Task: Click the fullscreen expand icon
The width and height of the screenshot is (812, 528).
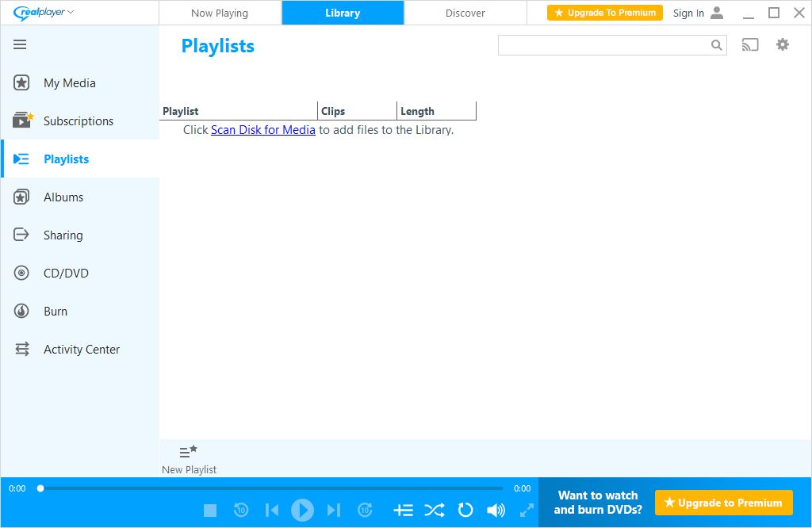Action: click(527, 511)
